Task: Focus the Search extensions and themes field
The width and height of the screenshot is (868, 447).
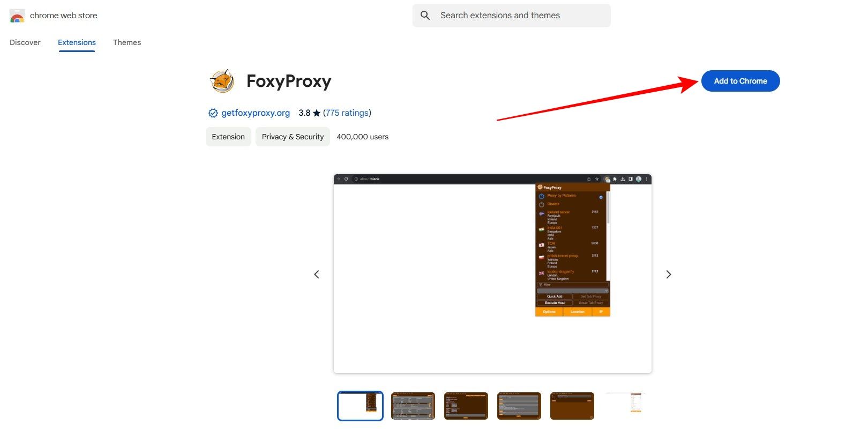Action: coord(512,16)
